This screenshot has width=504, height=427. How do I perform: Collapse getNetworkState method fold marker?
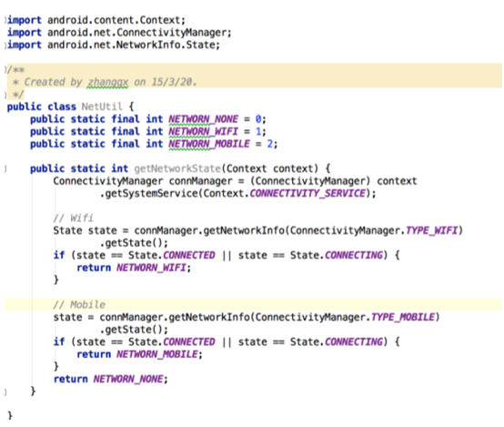(x=5, y=168)
